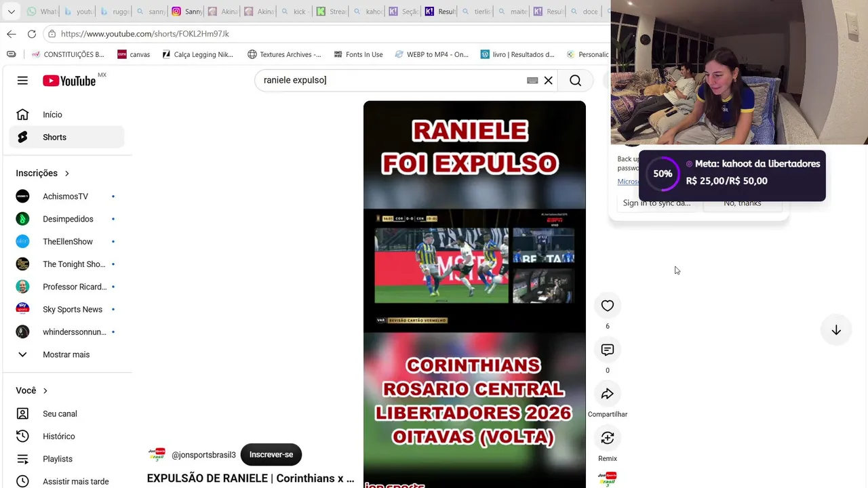Open the Sky Sports News channel
This screenshot has width=868, height=488.
pyautogui.click(x=66, y=309)
